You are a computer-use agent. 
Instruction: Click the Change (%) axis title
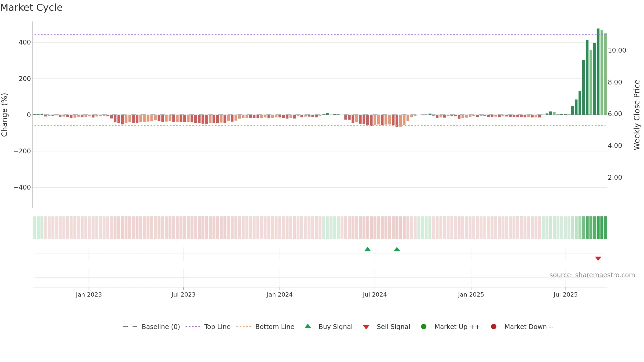pos(5,115)
